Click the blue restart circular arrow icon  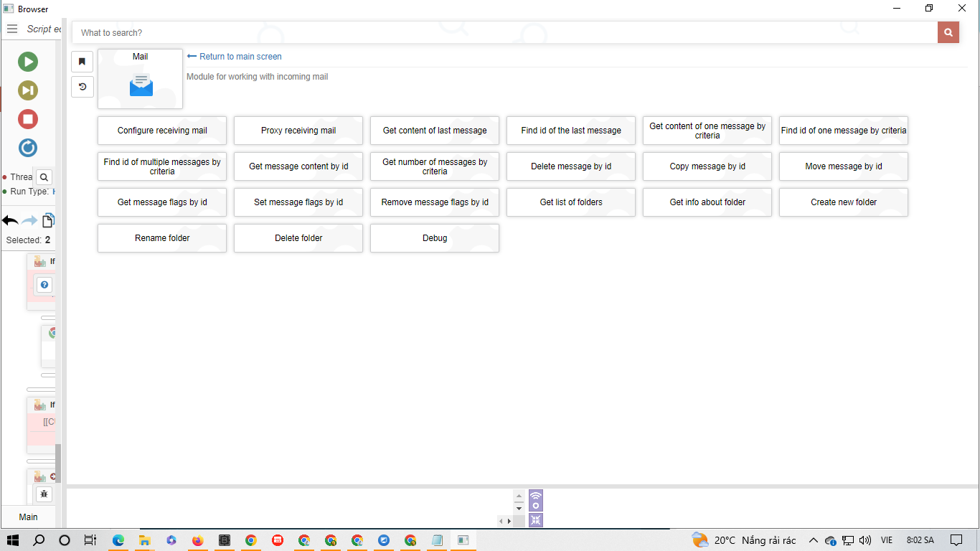tap(28, 148)
